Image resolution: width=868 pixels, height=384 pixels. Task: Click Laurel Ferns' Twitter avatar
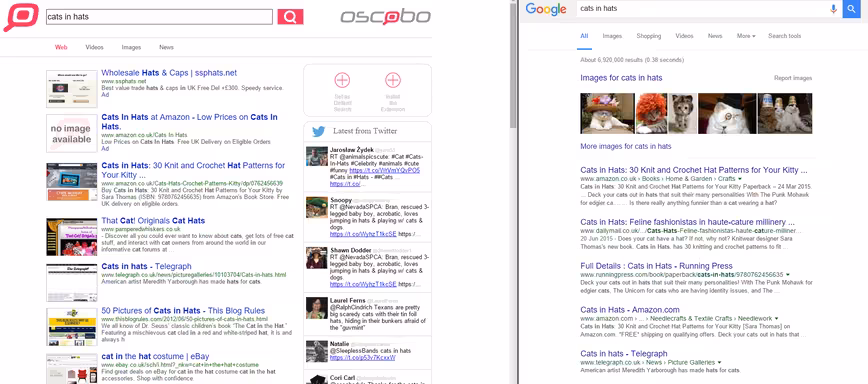[x=317, y=308]
